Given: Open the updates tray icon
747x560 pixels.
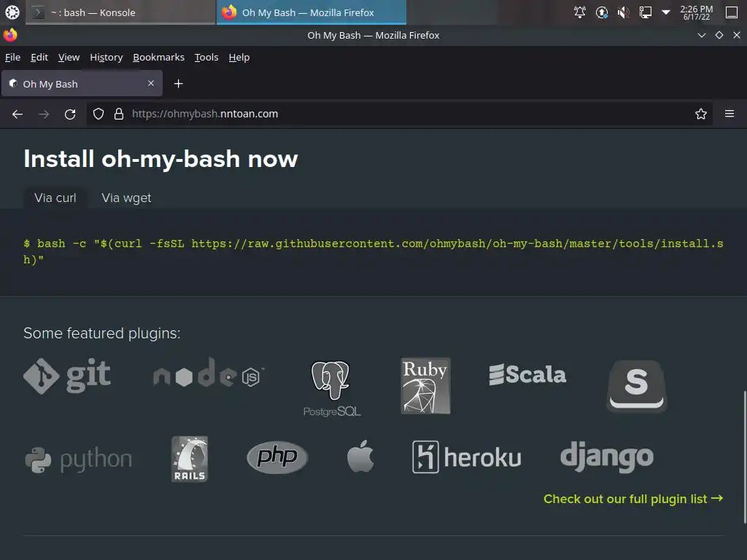Looking at the screenshot, I should click(601, 12).
